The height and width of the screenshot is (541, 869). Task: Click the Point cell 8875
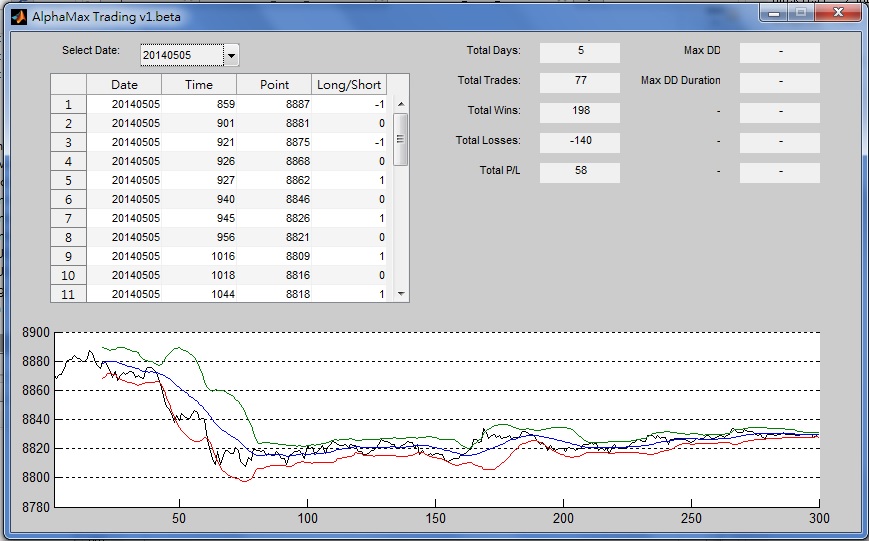tap(274, 142)
